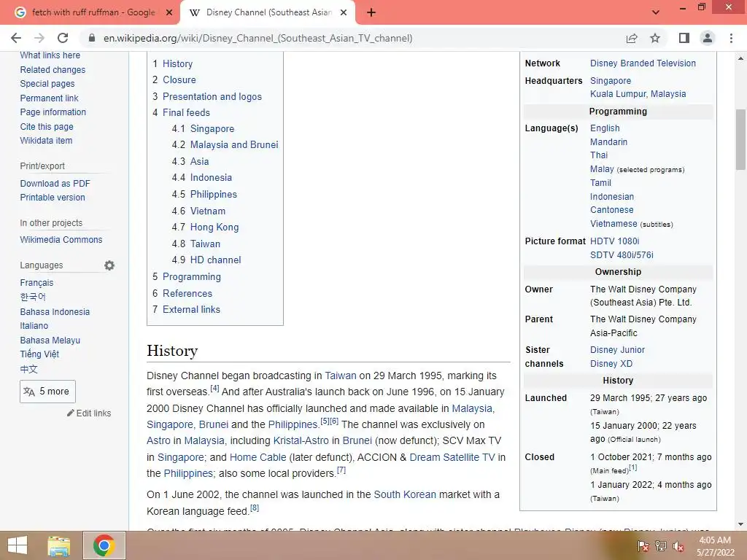Open citation footnote [4]

point(214,388)
